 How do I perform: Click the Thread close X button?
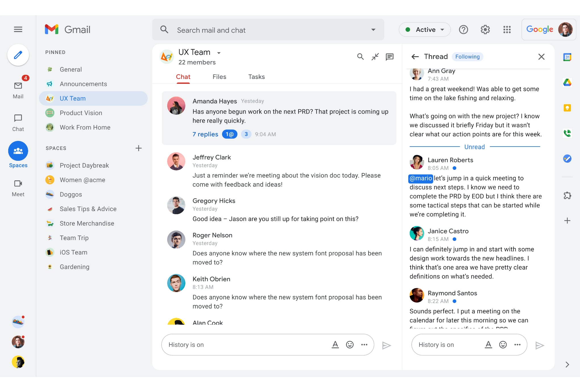[542, 57]
